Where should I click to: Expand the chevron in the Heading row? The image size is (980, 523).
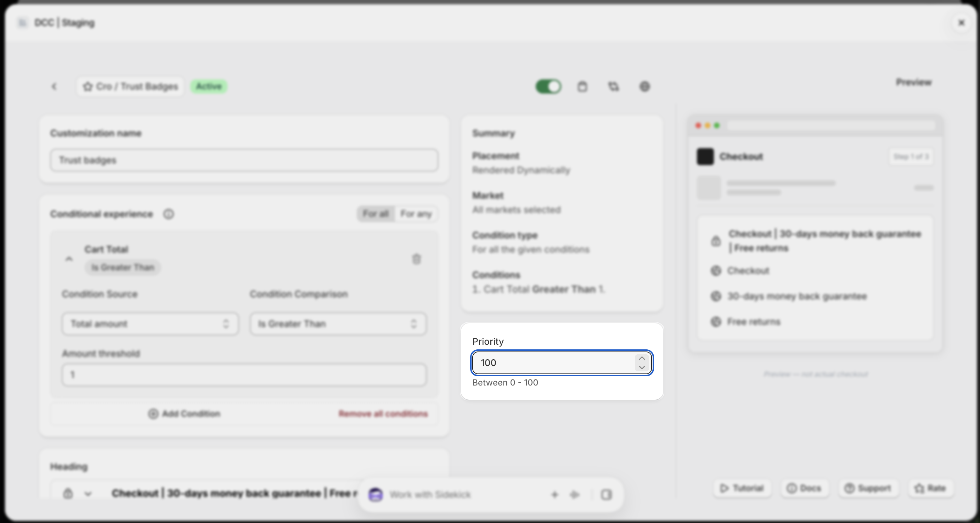click(88, 494)
